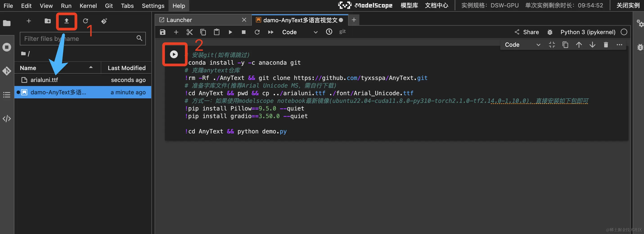
Task: Click the clock icon in notebook toolbar
Action: (x=329, y=31)
